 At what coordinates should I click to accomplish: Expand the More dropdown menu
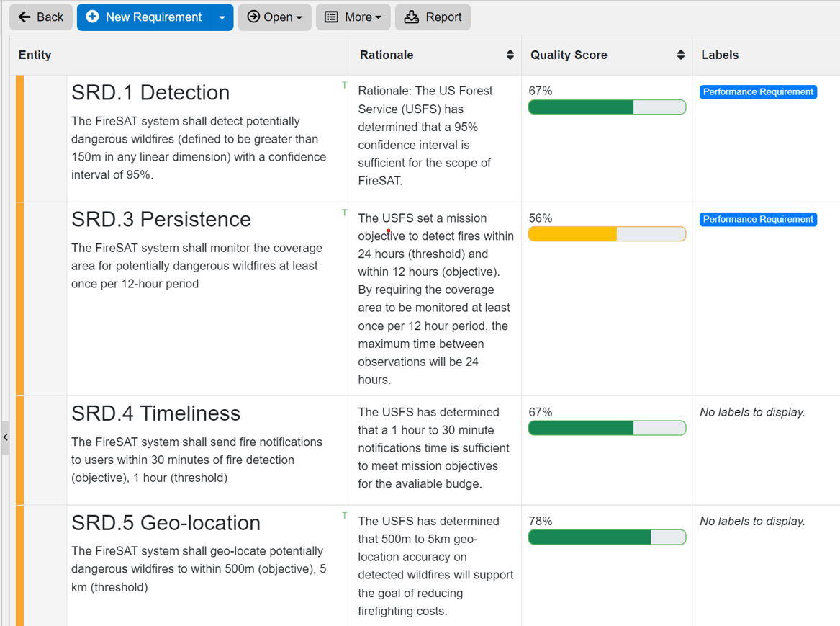click(x=353, y=17)
